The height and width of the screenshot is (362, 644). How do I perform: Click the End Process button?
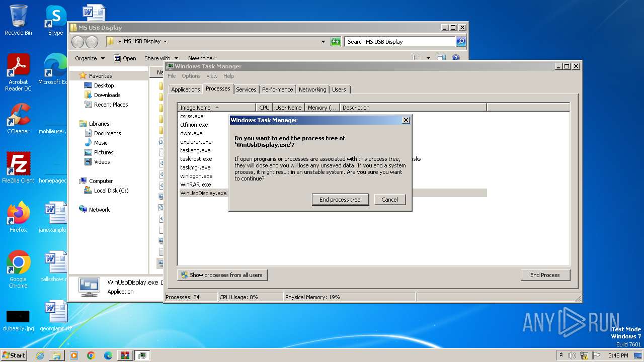[x=545, y=275]
